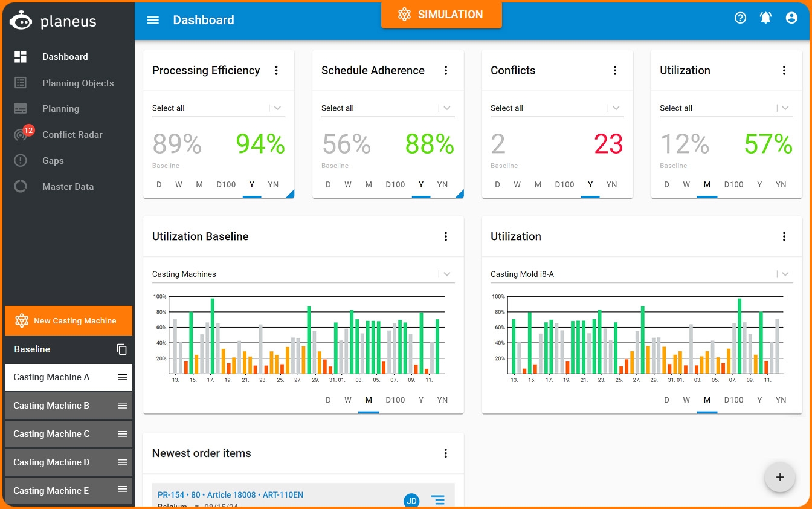Screen dimensions: 812x509
Task: Select W range in Utilization Baseline chart
Action: (348, 400)
